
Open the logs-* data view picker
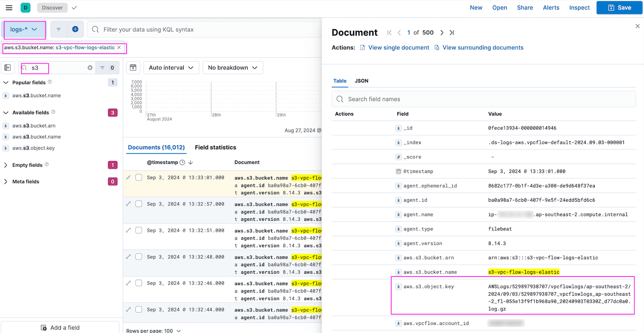pos(24,30)
